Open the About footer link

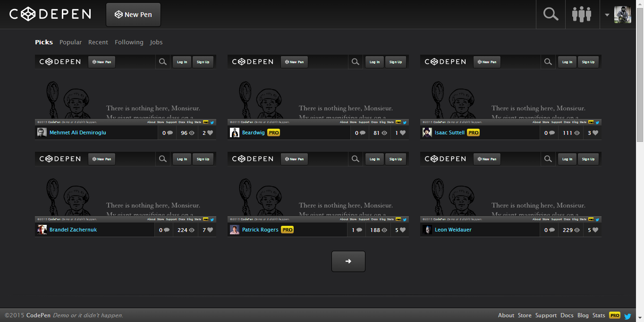pyautogui.click(x=506, y=315)
